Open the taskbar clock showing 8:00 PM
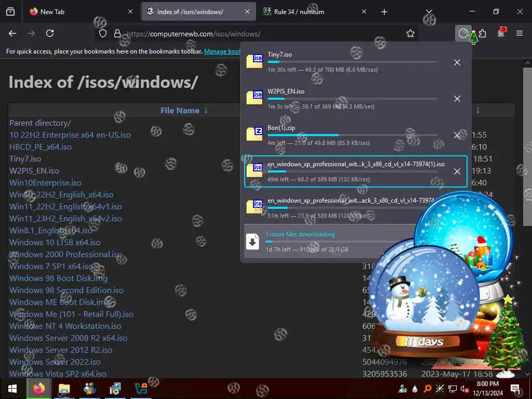532x399 pixels. [x=487, y=389]
